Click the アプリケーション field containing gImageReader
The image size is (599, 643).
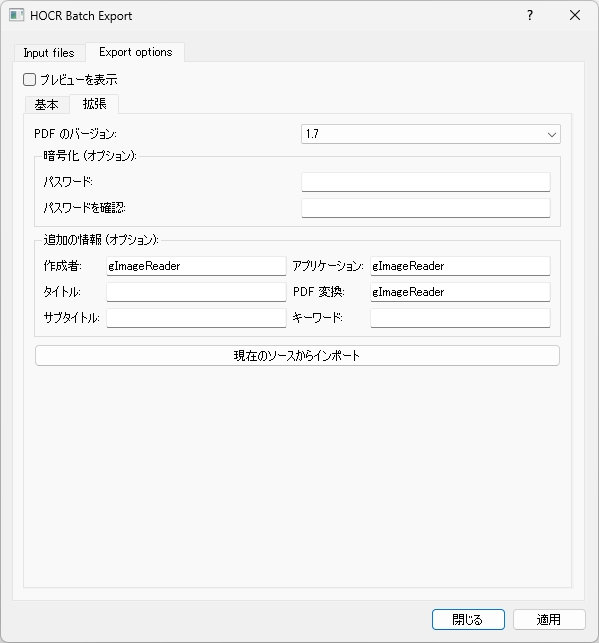460,266
